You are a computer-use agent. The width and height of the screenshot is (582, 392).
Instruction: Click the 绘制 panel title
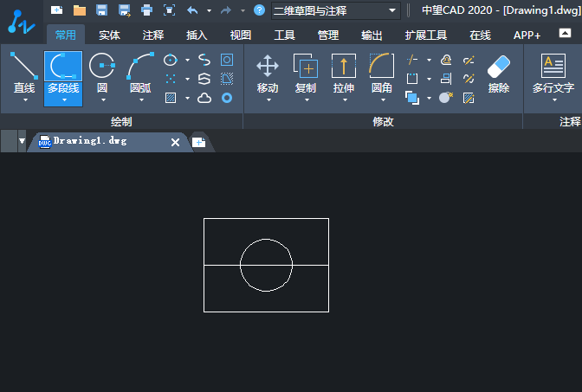121,122
